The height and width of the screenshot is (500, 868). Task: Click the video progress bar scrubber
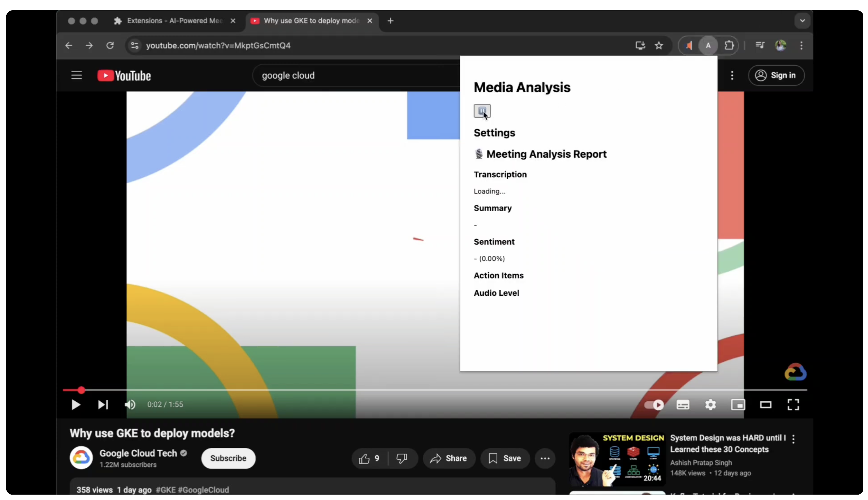tap(81, 390)
